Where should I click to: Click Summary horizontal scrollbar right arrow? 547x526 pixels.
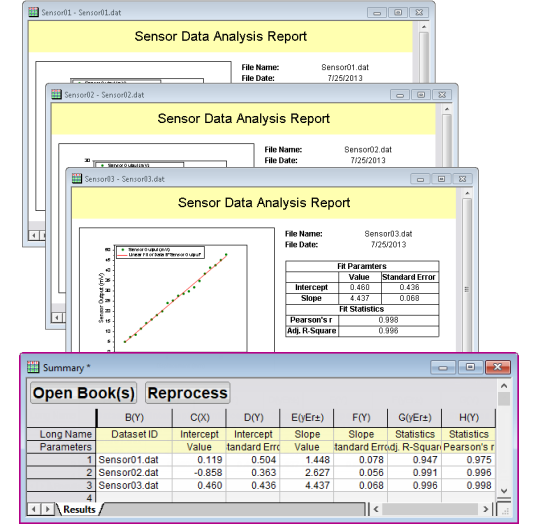pyautogui.click(x=485, y=509)
